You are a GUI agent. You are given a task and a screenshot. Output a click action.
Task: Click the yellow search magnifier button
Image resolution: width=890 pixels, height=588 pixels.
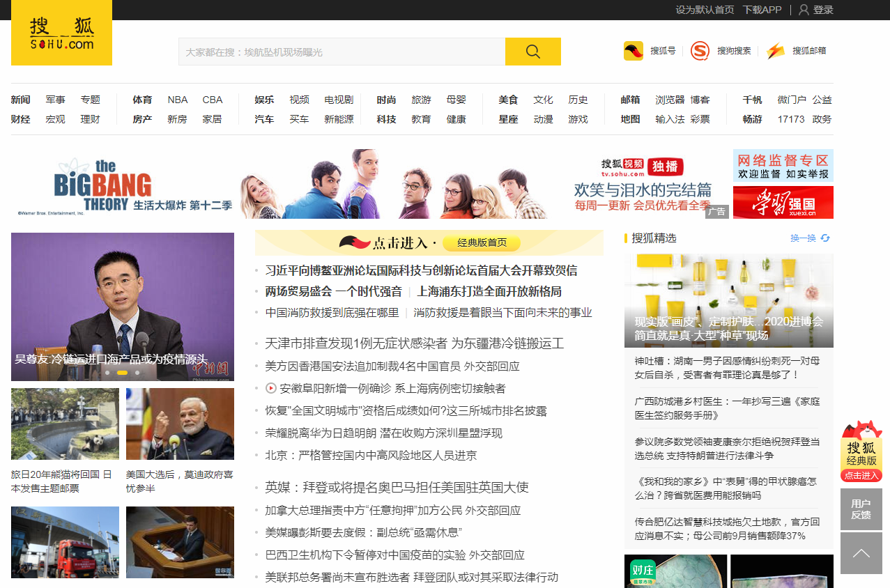tap(533, 52)
